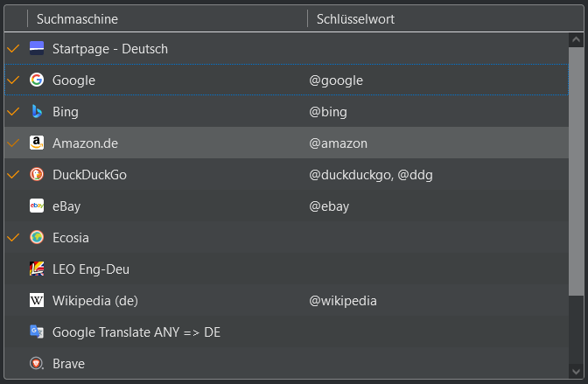Image resolution: width=588 pixels, height=384 pixels.
Task: Click the Ecosia globe icon
Action: pos(37,237)
